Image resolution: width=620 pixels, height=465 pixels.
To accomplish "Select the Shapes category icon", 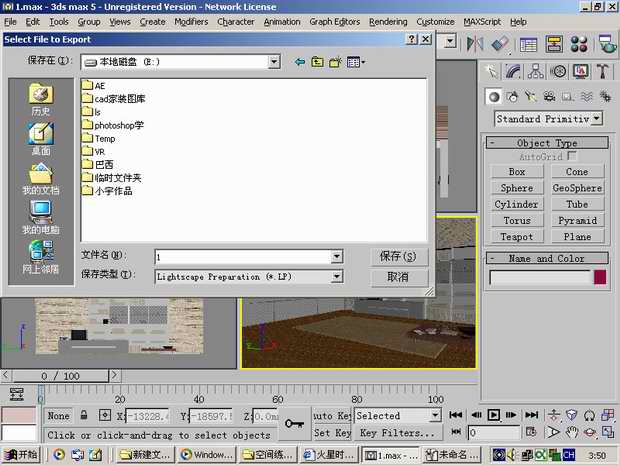I will click(x=512, y=97).
